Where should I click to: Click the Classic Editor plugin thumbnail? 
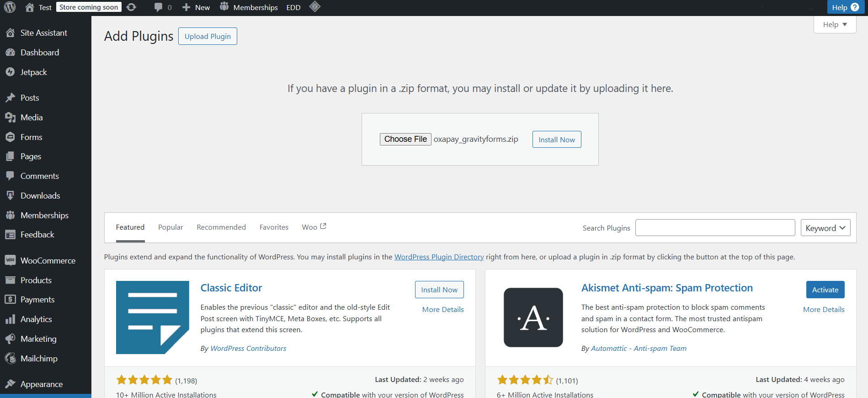pyautogui.click(x=152, y=317)
